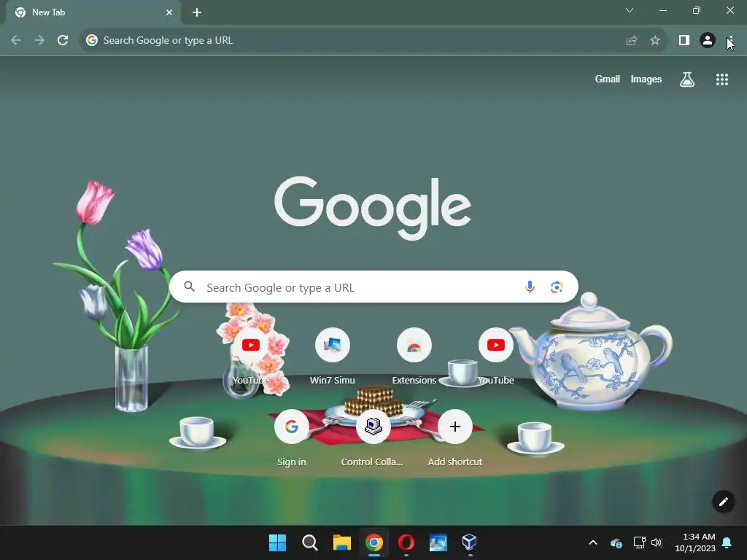
Task: Open Windows Start menu
Action: pyautogui.click(x=277, y=542)
